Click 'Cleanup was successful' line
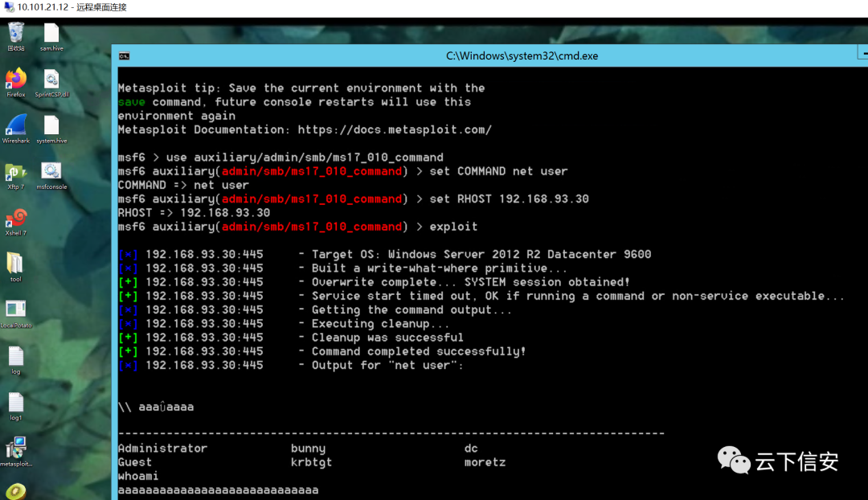Image resolution: width=868 pixels, height=500 pixels. coord(291,337)
